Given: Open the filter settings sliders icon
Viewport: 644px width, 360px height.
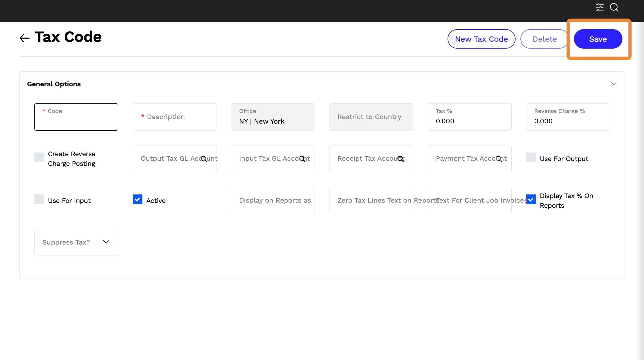Looking at the screenshot, I should pos(599,7).
